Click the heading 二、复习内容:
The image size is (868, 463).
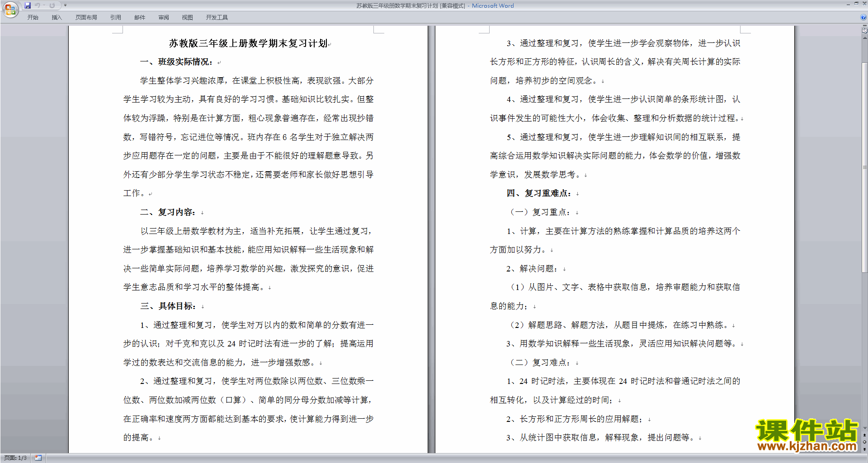[168, 212]
